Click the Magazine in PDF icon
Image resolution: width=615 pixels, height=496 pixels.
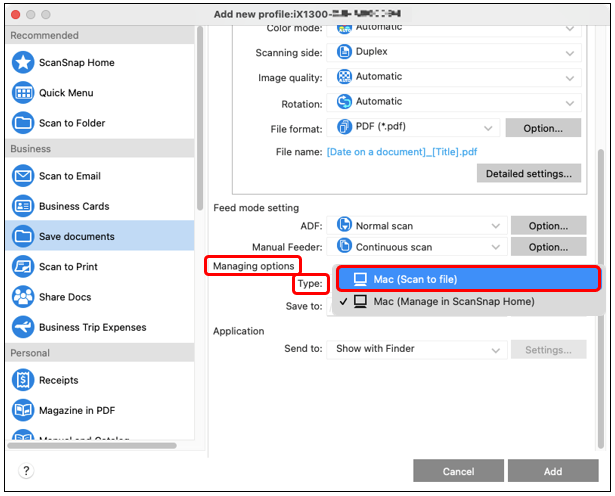point(23,410)
